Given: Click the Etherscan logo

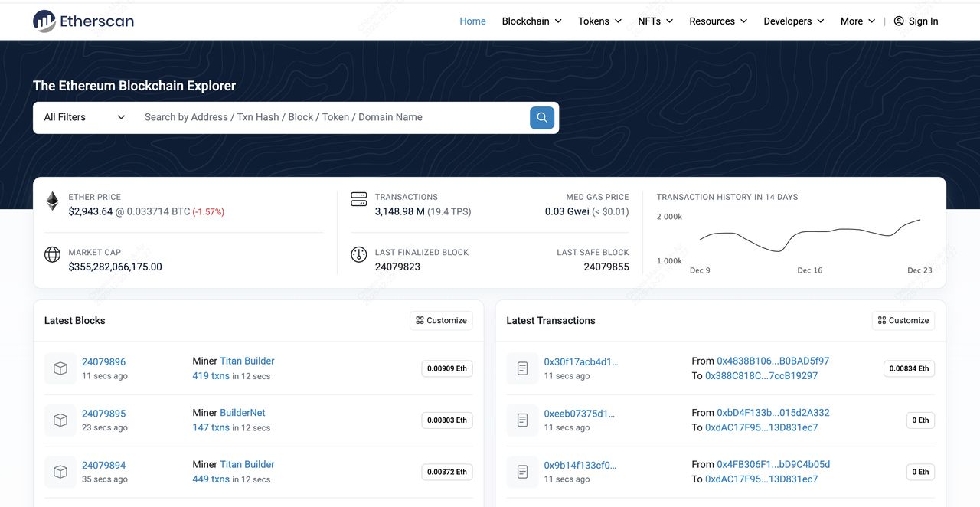Looking at the screenshot, I should point(83,21).
